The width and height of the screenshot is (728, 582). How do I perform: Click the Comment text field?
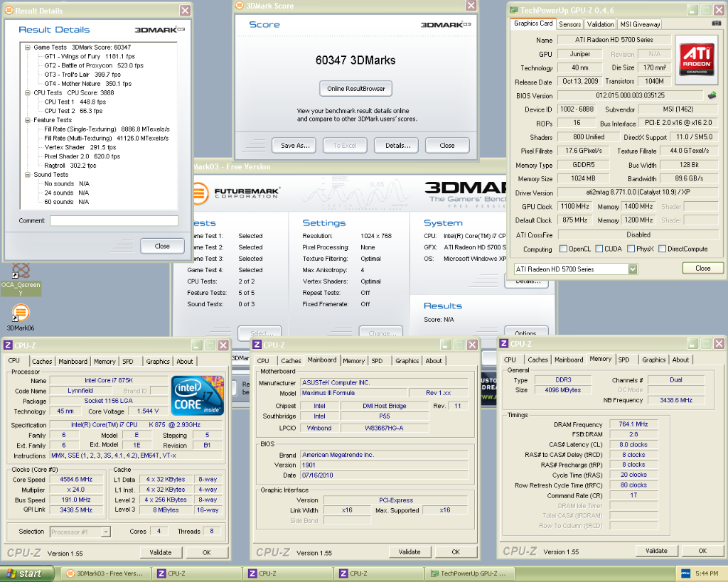point(114,221)
